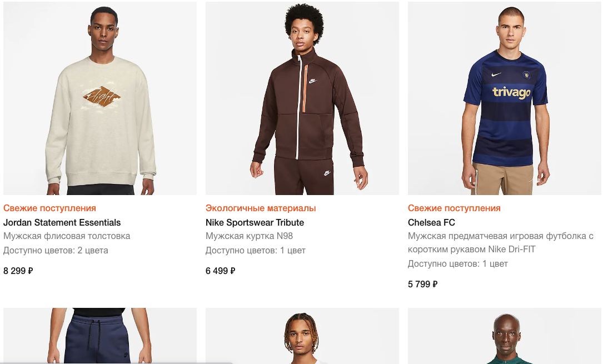The height and width of the screenshot is (364, 603).
Task: Click the color count under Chelsea FC
Action: (458, 263)
